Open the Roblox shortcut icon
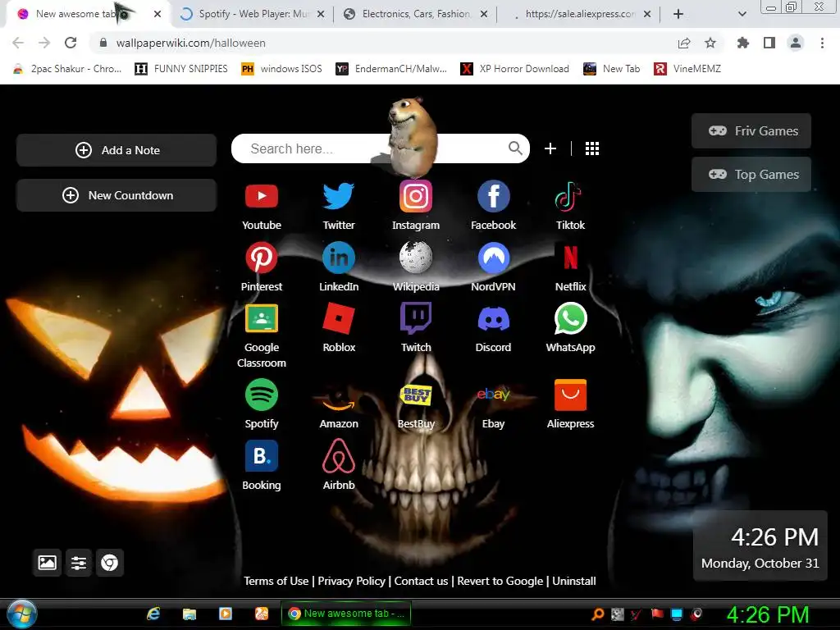The image size is (840, 630). tap(339, 318)
